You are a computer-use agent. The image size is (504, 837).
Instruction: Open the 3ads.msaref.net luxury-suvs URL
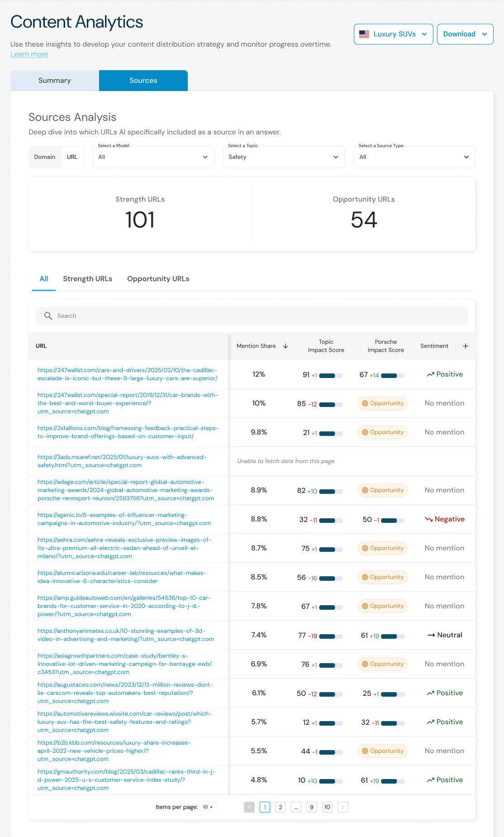[122, 461]
